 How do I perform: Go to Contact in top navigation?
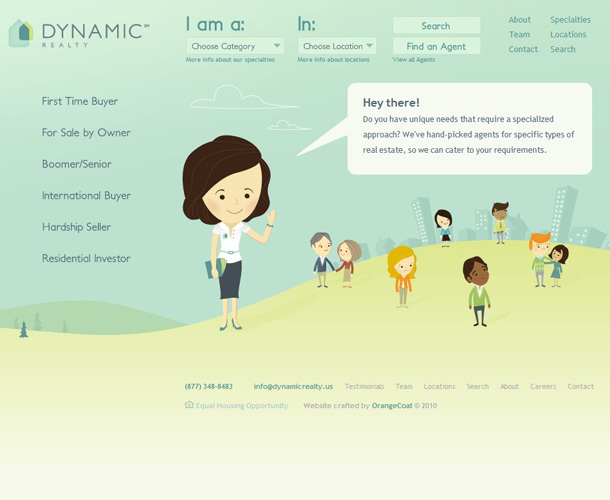click(x=523, y=49)
